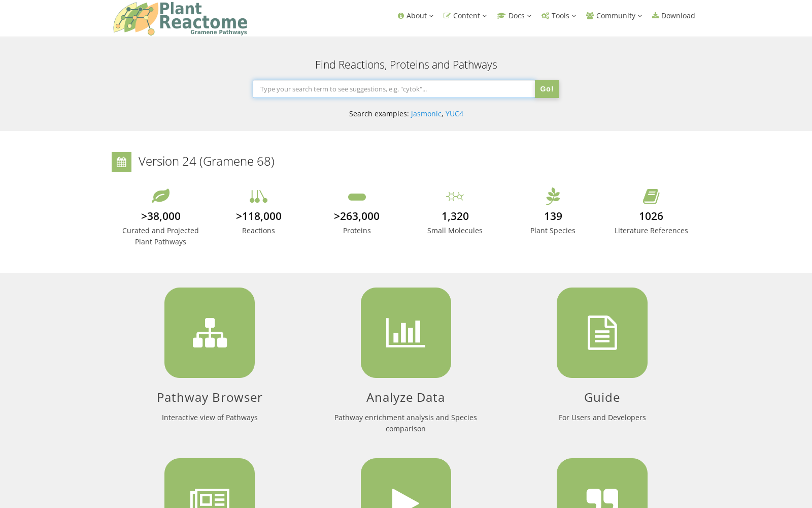
Task: Click the jasmonic search example link
Action: pos(426,114)
